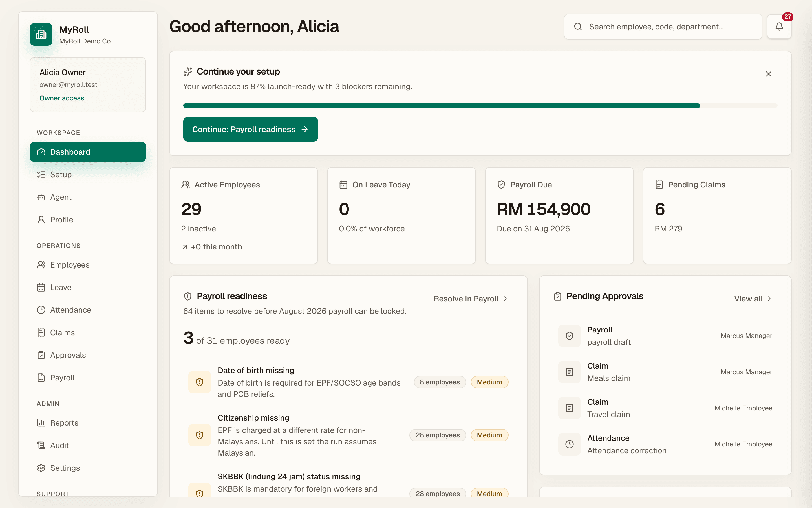Click the shield icon on the Payroll draft approval

[570, 336]
